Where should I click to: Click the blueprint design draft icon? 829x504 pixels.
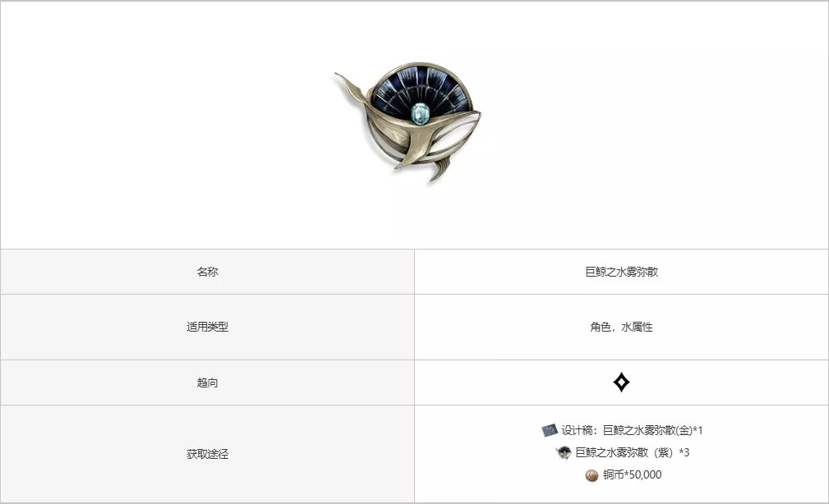click(x=550, y=429)
